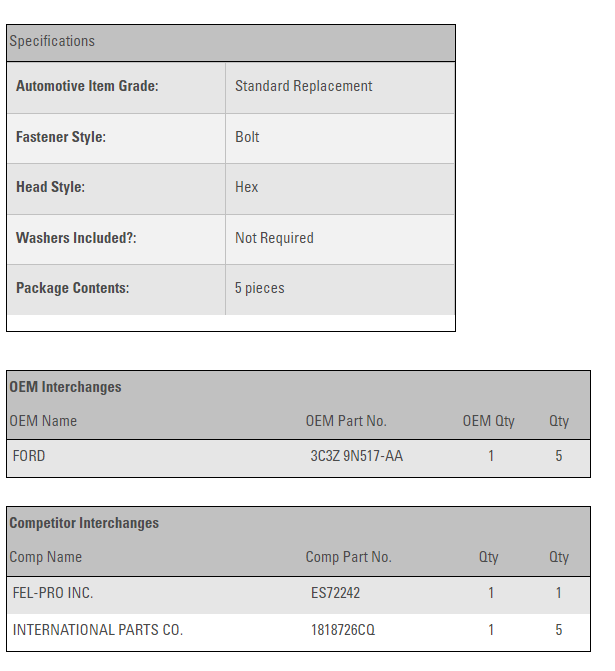Screen dimensions: 615x671
Task: Select the Washers Included label
Action: click(76, 238)
